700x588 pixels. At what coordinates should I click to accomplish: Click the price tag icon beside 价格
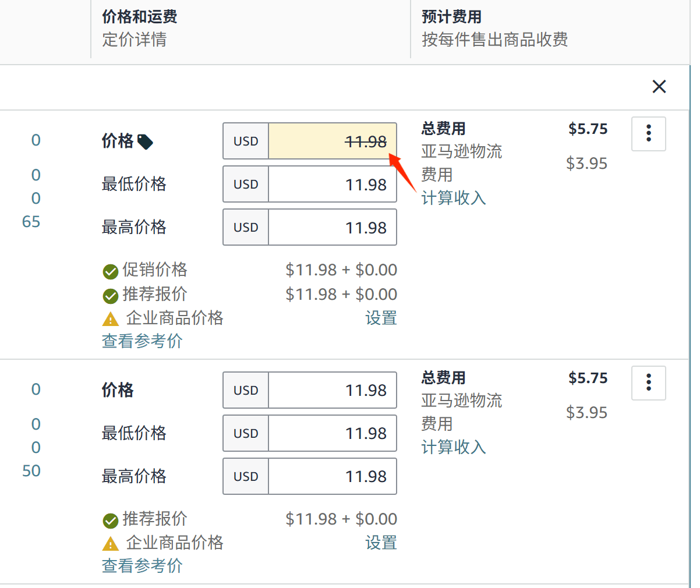[x=145, y=141]
